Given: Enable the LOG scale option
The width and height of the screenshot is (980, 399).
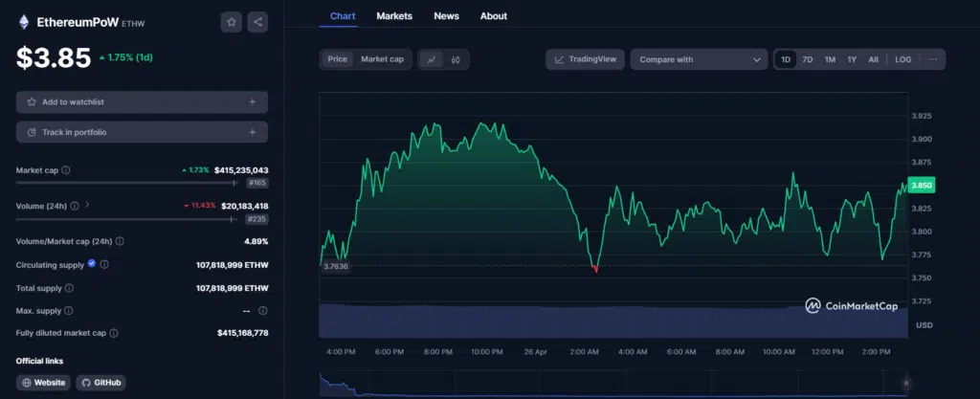Looking at the screenshot, I should tap(902, 59).
